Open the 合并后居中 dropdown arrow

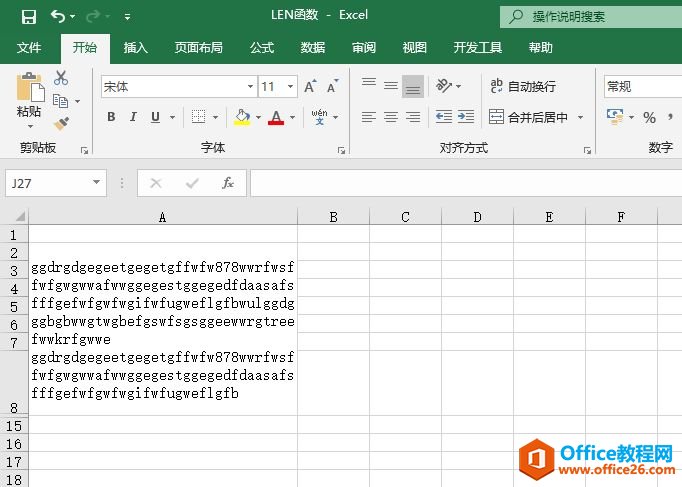580,117
